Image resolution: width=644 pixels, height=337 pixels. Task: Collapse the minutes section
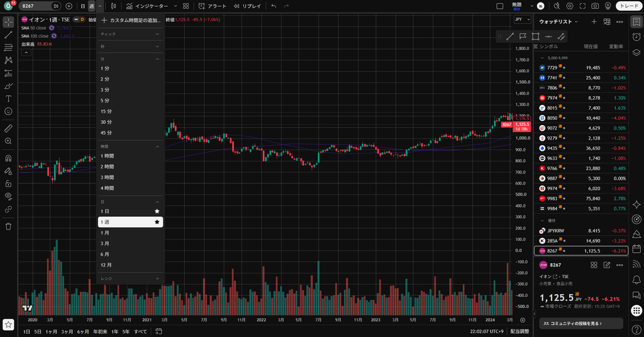[x=131, y=59]
